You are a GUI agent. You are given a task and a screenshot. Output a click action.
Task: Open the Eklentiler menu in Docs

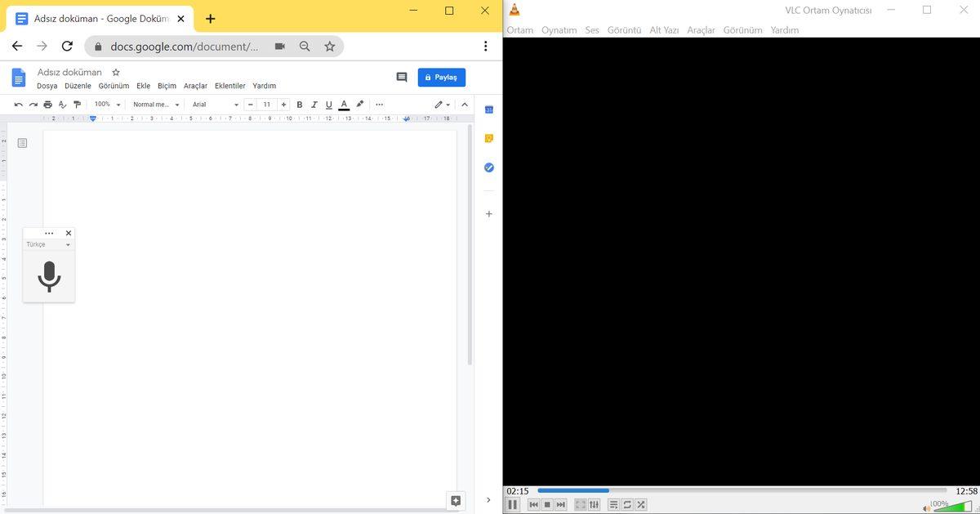click(229, 85)
